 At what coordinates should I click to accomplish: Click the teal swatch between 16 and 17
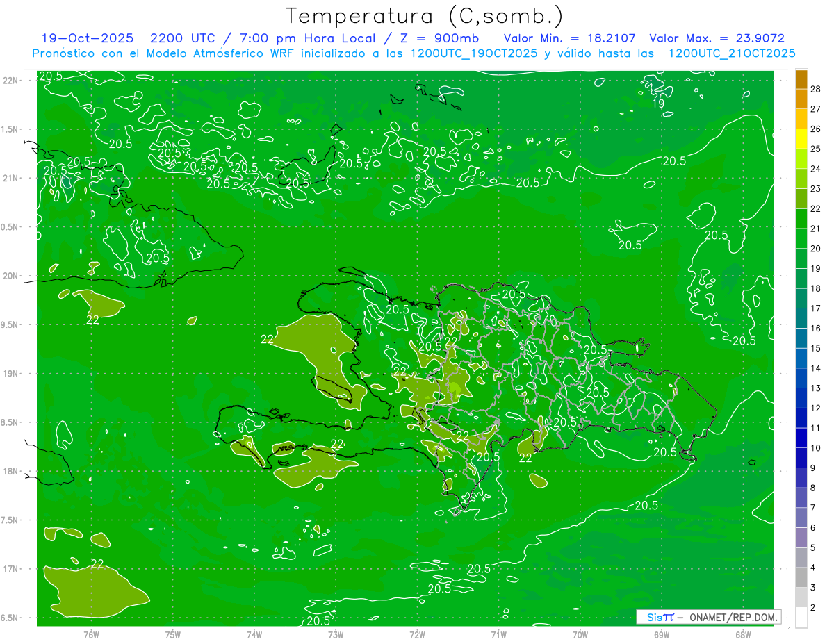[x=801, y=317]
